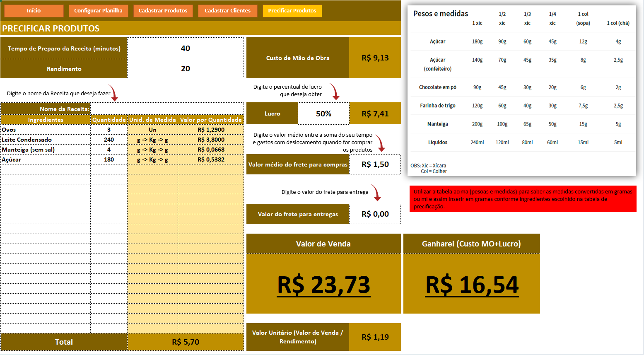This screenshot has height=355, width=644.
Task: Select the preparation time cell showing 40
Action: (185, 48)
